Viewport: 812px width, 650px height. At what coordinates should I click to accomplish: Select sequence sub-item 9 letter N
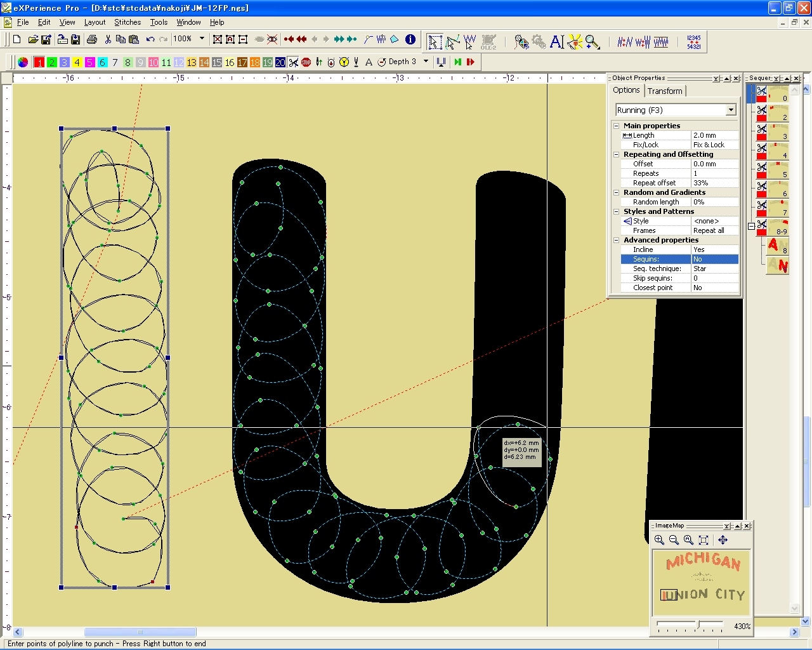tap(777, 265)
